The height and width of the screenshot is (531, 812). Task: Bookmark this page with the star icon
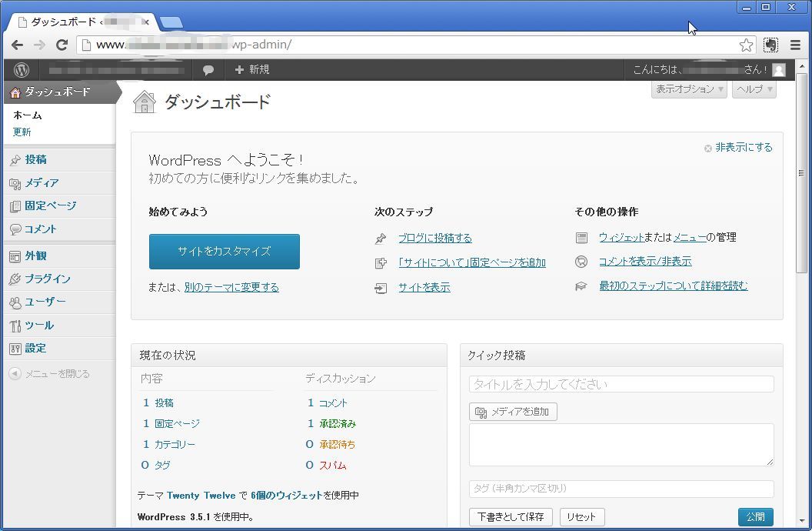point(746,45)
